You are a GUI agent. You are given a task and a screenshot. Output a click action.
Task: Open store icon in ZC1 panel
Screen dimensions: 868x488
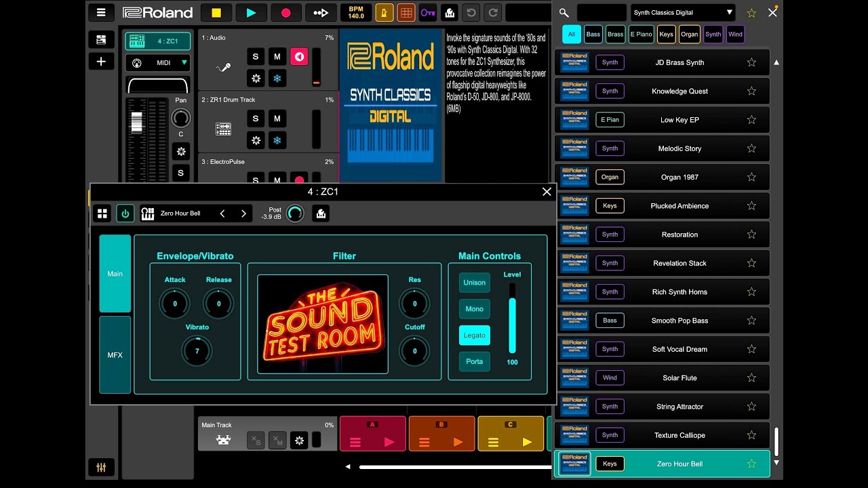[x=321, y=213]
